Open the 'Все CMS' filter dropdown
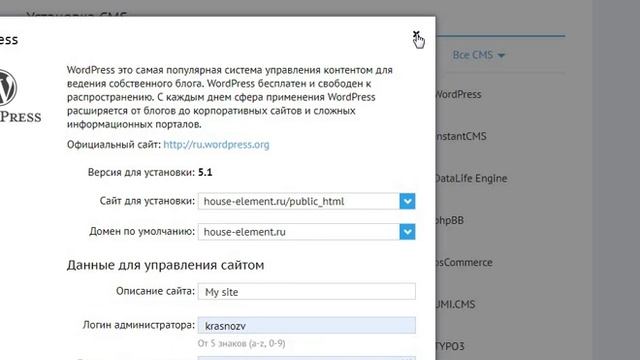The height and width of the screenshot is (360, 640). coord(478,55)
